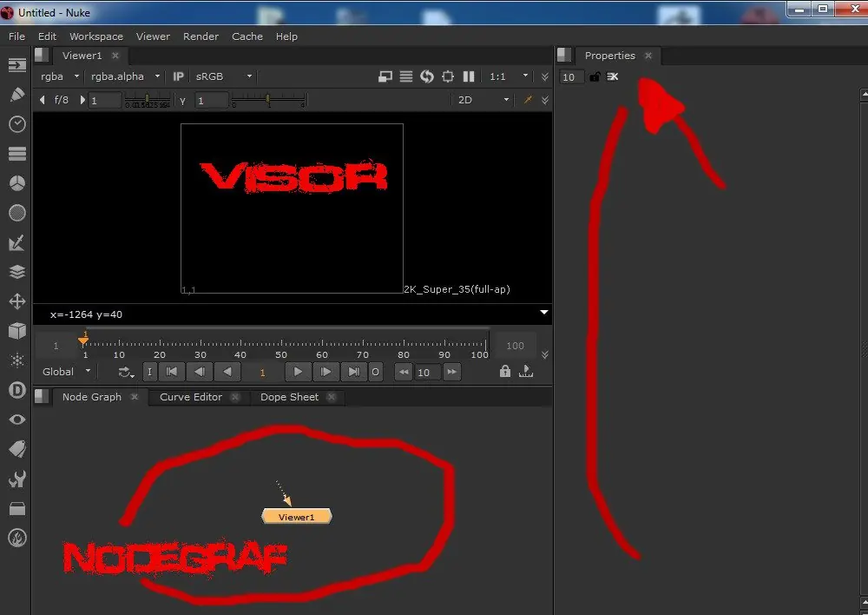868x615 pixels.
Task: Click the scanline full-frame processing icon
Action: pos(406,76)
